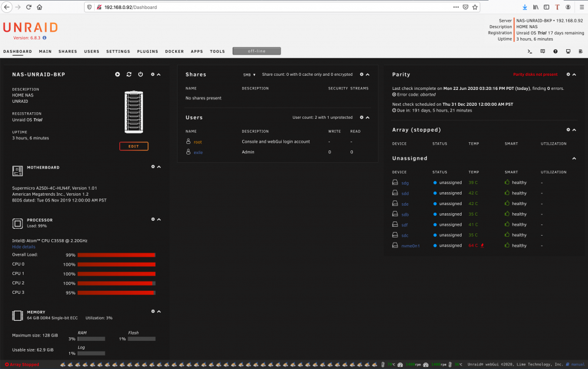Open the Users panel gear icon

[x=362, y=118]
